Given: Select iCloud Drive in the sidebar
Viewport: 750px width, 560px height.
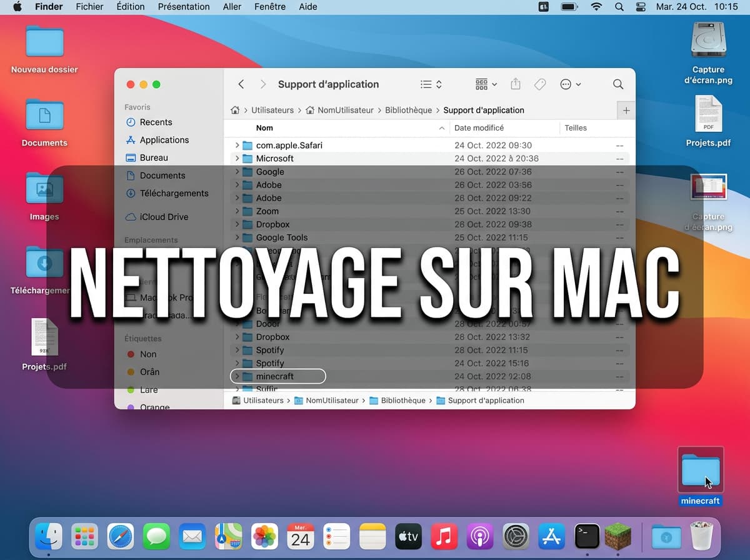Looking at the screenshot, I should click(156, 217).
